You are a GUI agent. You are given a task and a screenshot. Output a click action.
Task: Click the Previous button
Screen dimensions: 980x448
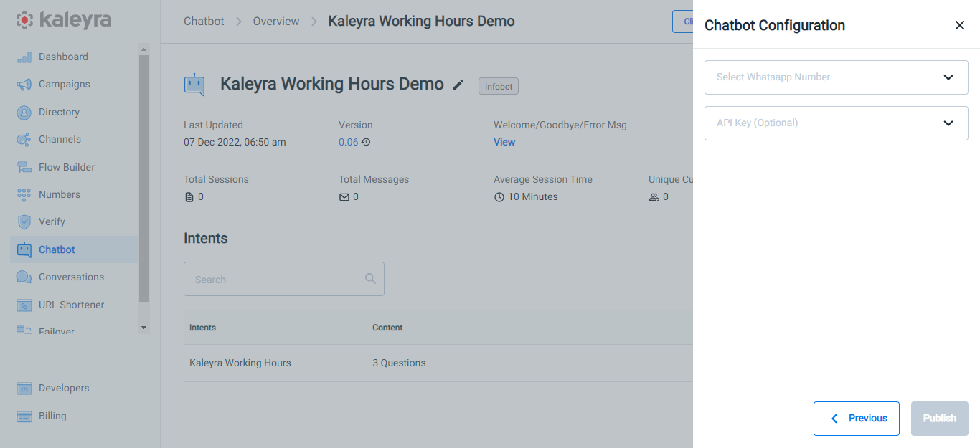857,419
